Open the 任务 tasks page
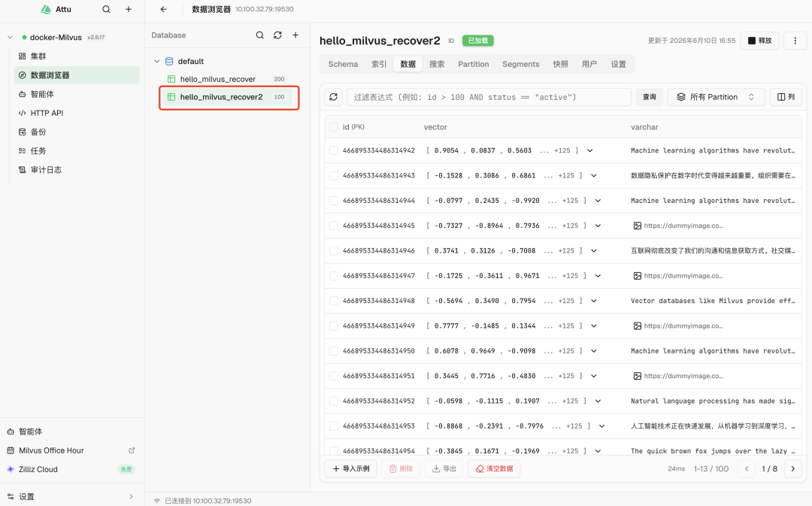Image resolution: width=812 pixels, height=506 pixels. click(x=77, y=150)
